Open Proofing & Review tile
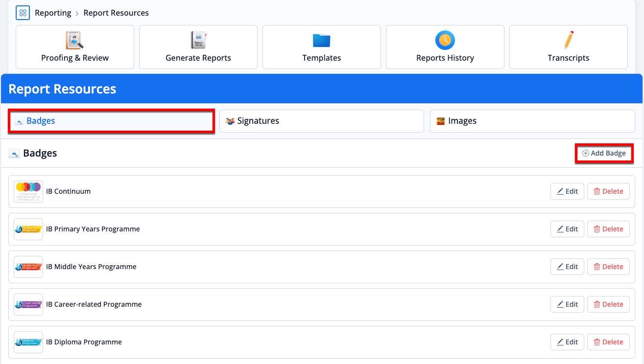The height and width of the screenshot is (364, 644). (x=75, y=47)
